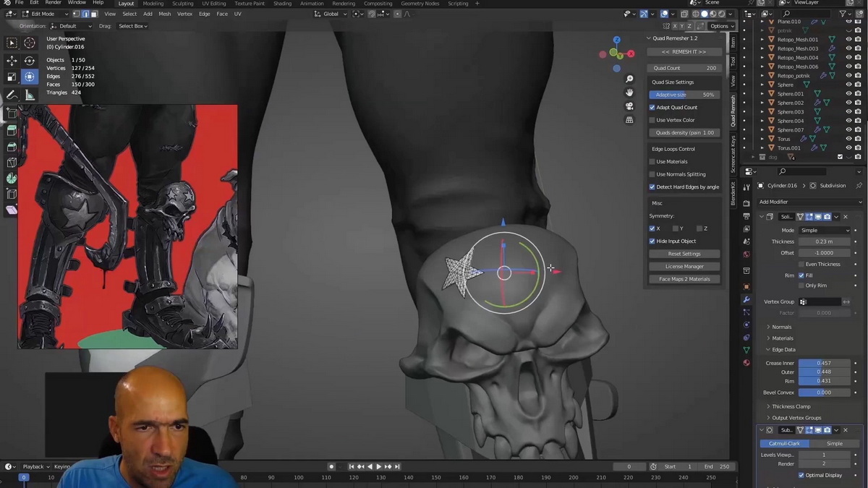The width and height of the screenshot is (868, 488).
Task: Open the Orientation Default dropdown
Action: 72,26
